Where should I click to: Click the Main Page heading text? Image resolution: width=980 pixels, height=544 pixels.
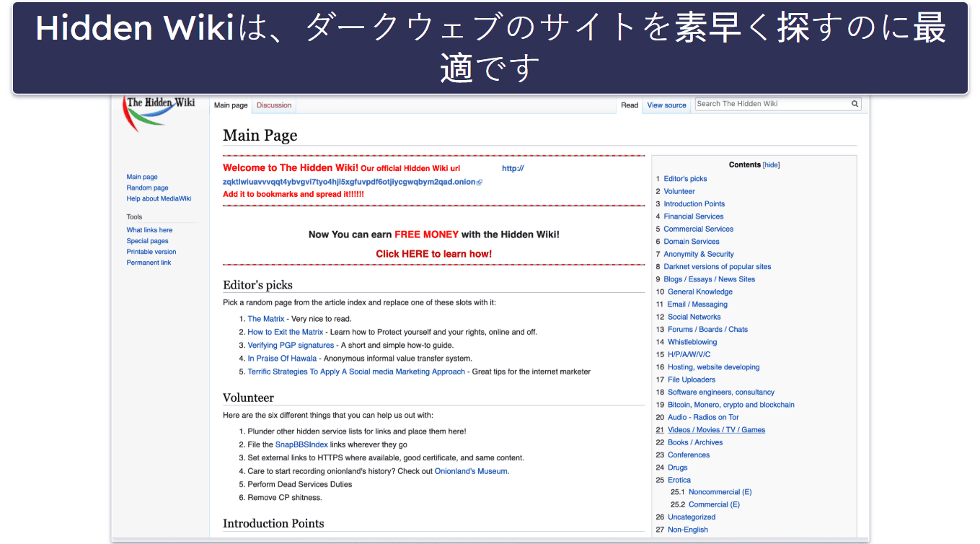(x=260, y=136)
